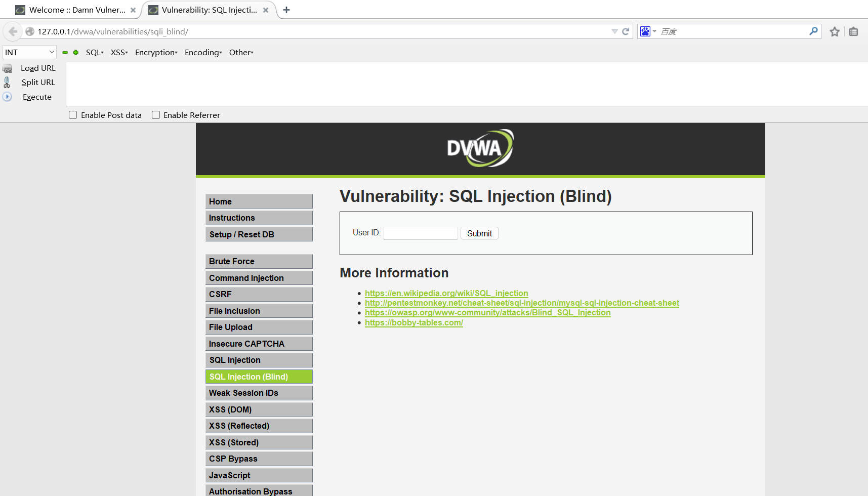
Task: Open XSS (Reflected) menu item
Action: pyautogui.click(x=259, y=426)
